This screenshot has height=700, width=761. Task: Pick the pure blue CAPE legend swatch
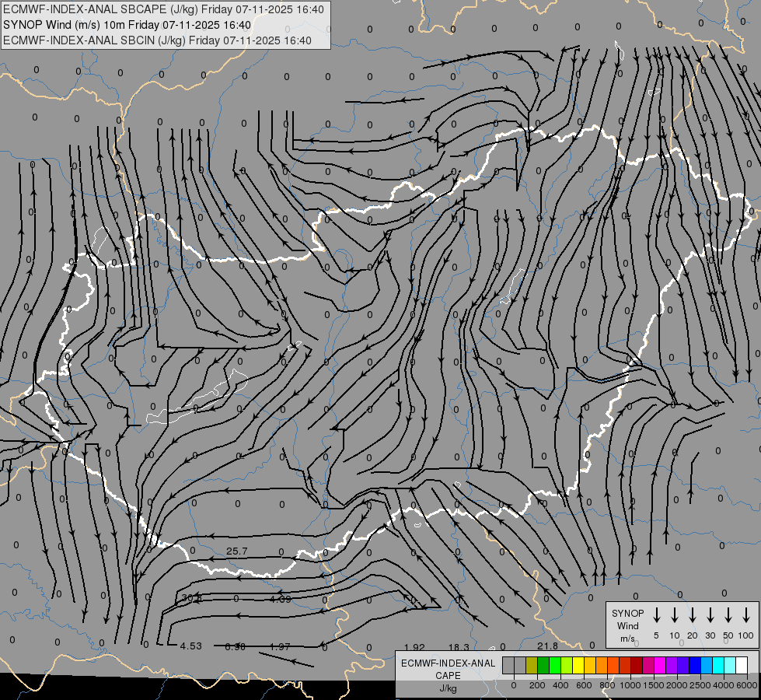695,665
